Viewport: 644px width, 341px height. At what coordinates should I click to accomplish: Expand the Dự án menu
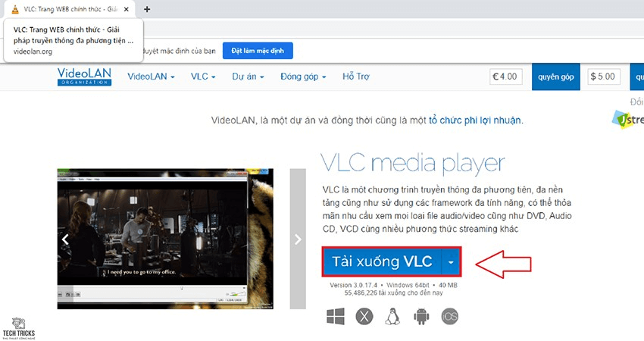[248, 77]
